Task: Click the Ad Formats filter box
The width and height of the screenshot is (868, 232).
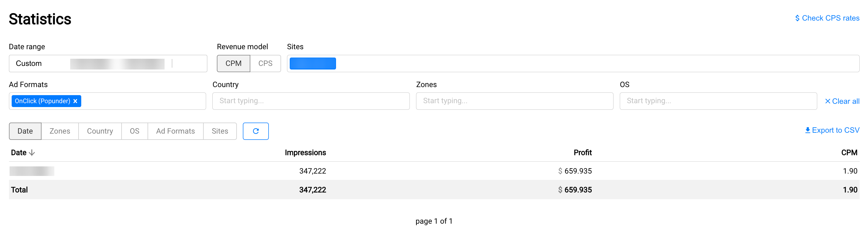Action: pyautogui.click(x=142, y=101)
